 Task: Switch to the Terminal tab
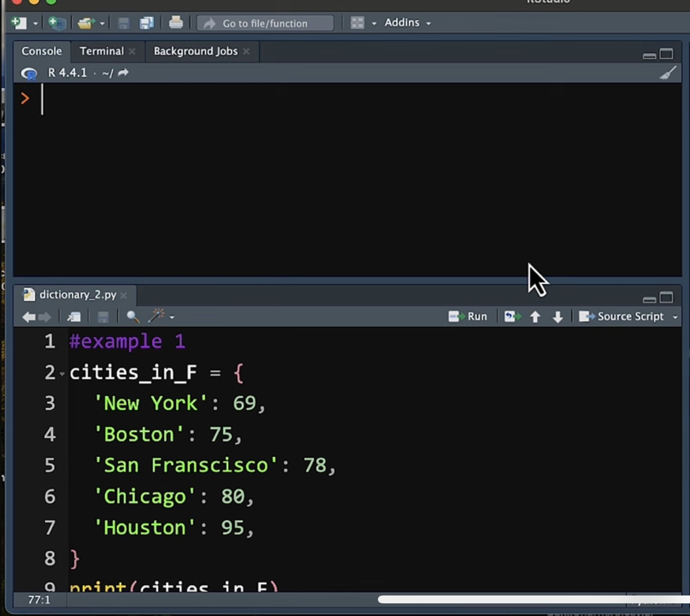click(x=102, y=51)
